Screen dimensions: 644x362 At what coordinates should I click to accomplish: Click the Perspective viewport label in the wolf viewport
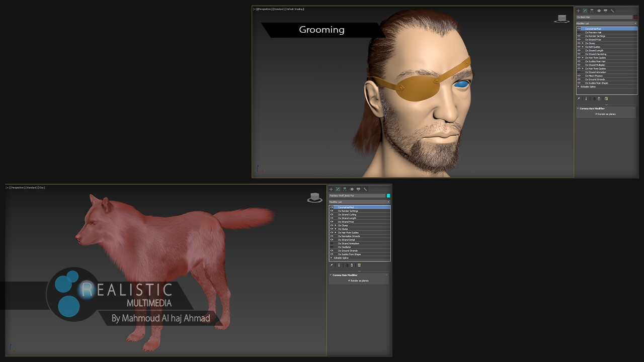(x=17, y=188)
